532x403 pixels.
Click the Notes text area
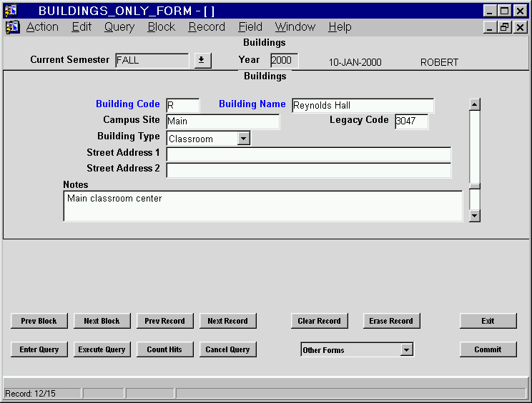(x=263, y=206)
